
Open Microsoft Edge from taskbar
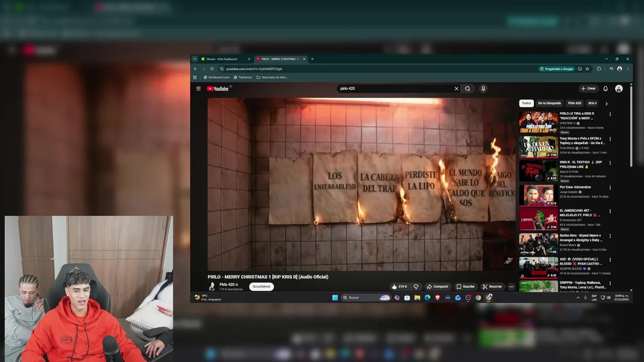click(427, 298)
